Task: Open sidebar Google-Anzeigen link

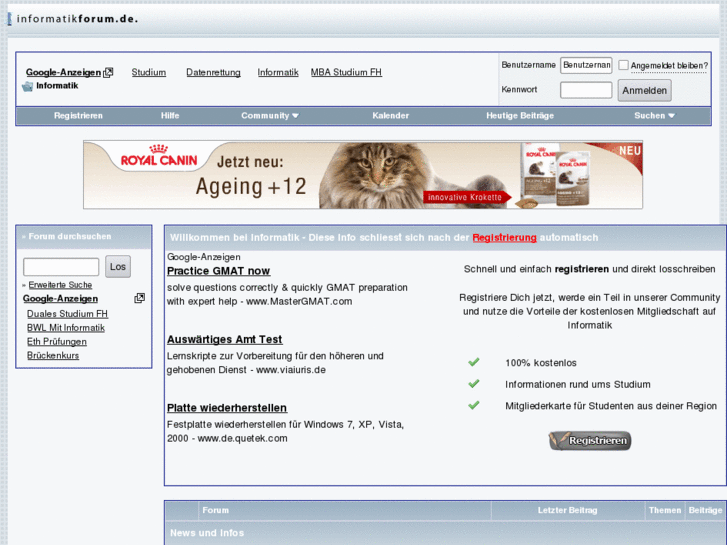Action: tap(61, 299)
